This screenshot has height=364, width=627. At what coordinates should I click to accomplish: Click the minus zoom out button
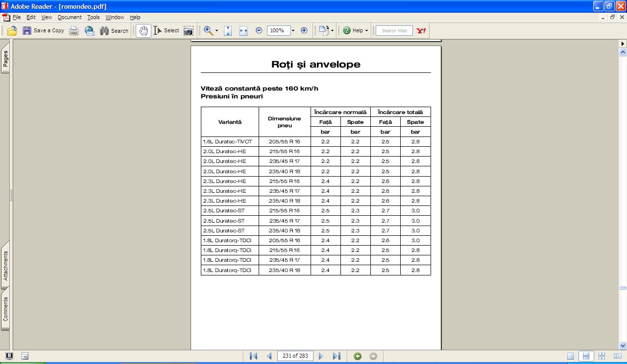tap(259, 30)
